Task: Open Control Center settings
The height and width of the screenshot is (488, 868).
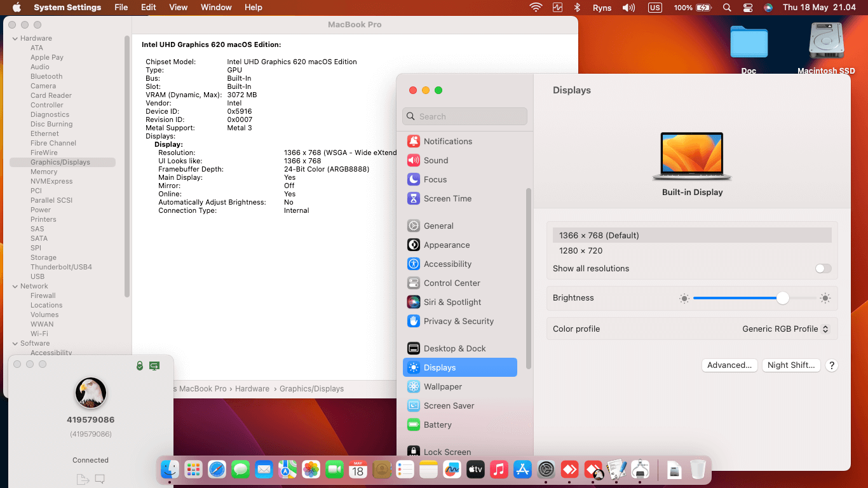Action: click(459, 283)
